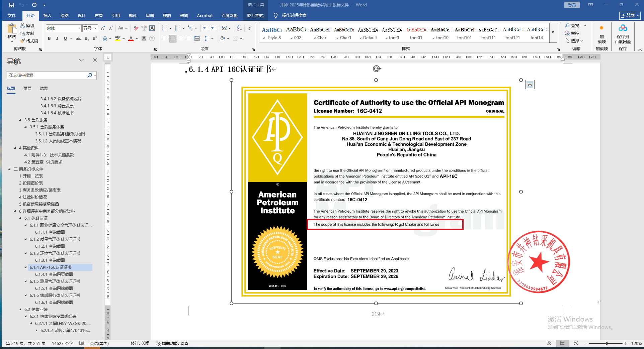Screen dimensions: 644x349
Task: Toggle align left for the paragraph
Action: coord(164,38)
